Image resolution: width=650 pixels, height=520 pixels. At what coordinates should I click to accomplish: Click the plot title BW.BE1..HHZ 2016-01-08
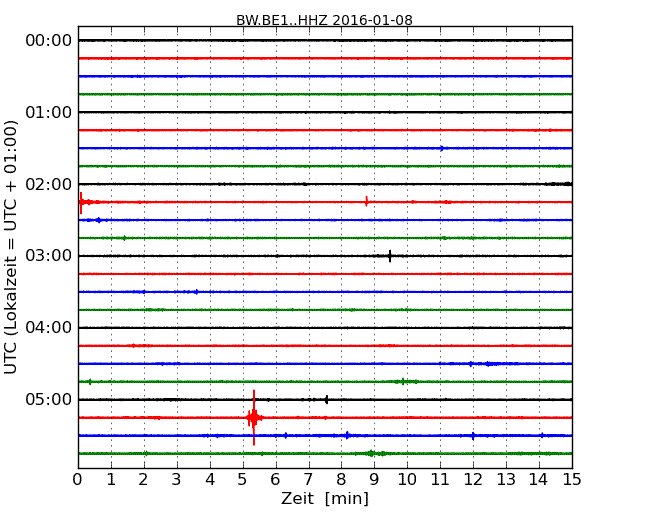(x=324, y=20)
